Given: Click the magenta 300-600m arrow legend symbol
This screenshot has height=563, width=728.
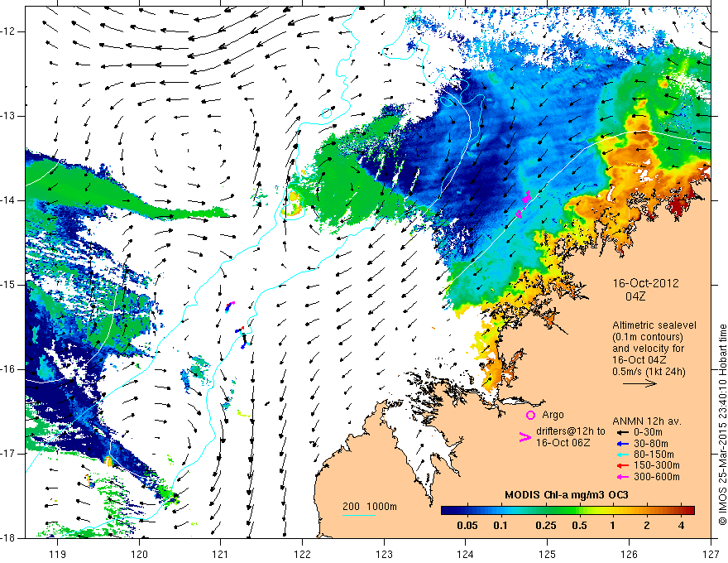Looking at the screenshot, I should coord(622,477).
